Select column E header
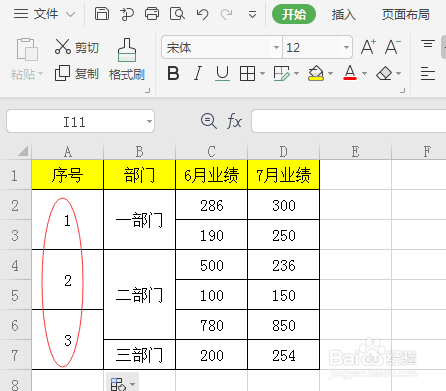The width and height of the screenshot is (446, 391). pyautogui.click(x=356, y=152)
